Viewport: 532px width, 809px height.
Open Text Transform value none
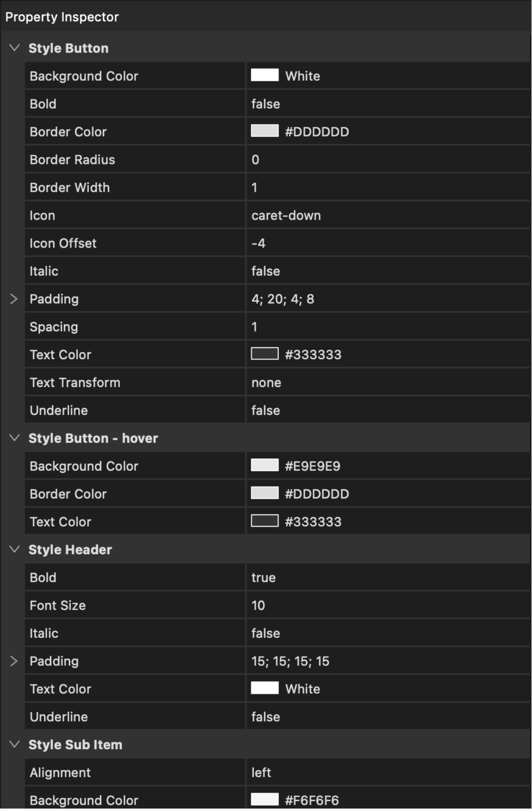click(266, 383)
